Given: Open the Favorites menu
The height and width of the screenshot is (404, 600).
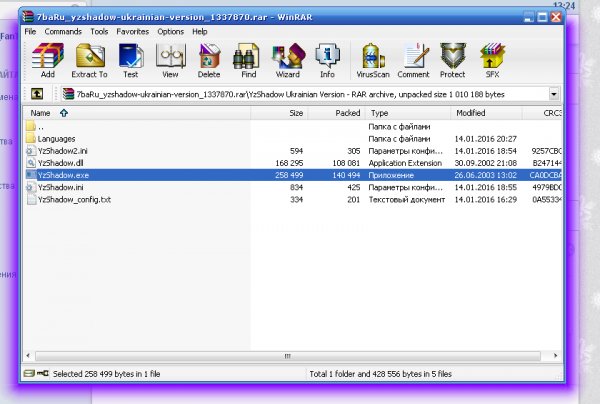Looking at the screenshot, I should tap(133, 32).
